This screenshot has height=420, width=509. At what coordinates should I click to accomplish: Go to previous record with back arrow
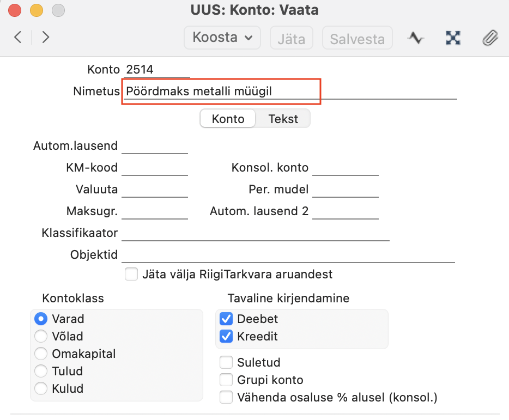click(18, 37)
